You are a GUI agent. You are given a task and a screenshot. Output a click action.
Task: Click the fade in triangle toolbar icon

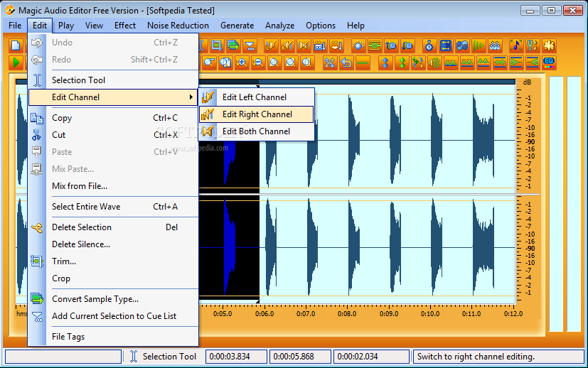(x=533, y=63)
